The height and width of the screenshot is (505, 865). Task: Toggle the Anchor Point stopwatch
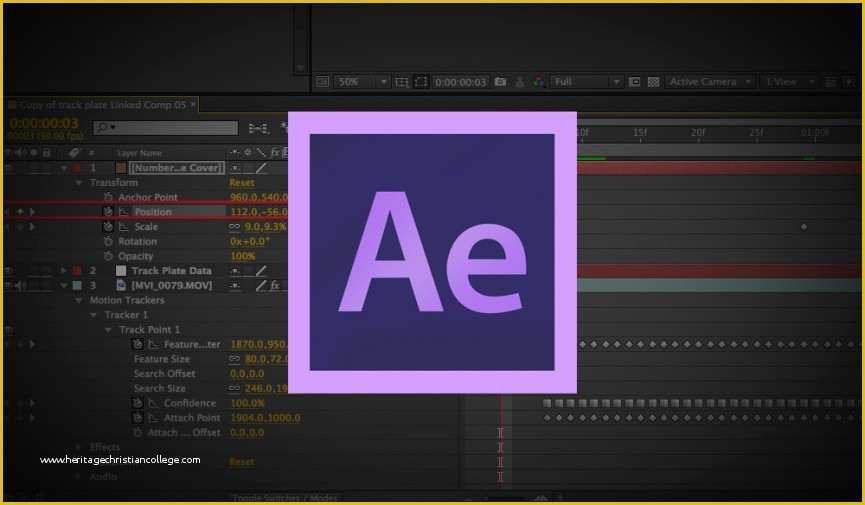[x=108, y=197]
